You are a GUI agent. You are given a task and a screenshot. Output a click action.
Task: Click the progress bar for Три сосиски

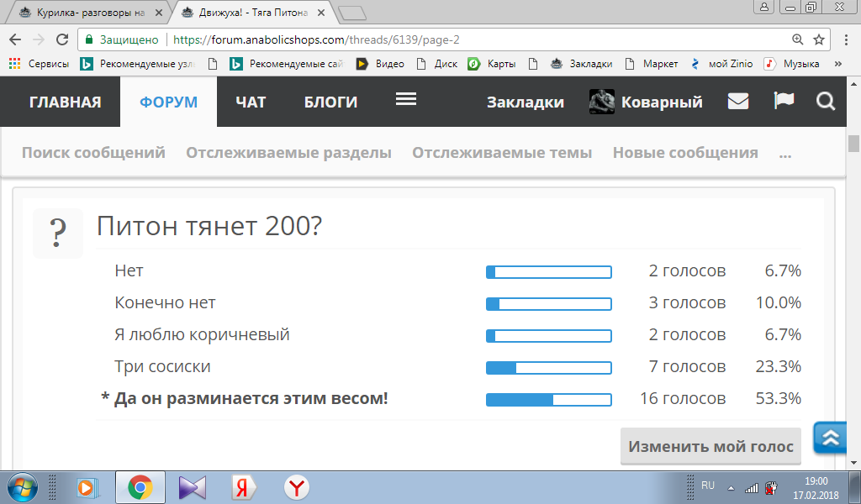[548, 367]
